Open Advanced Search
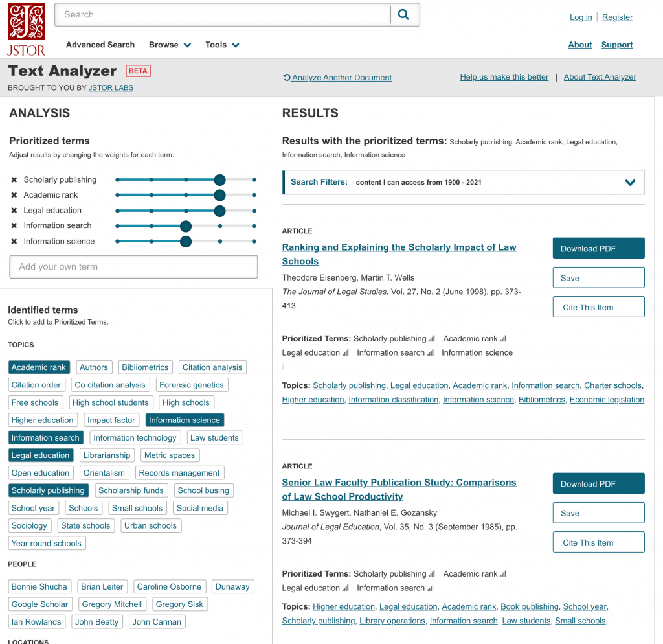The image size is (663, 644). pos(100,45)
